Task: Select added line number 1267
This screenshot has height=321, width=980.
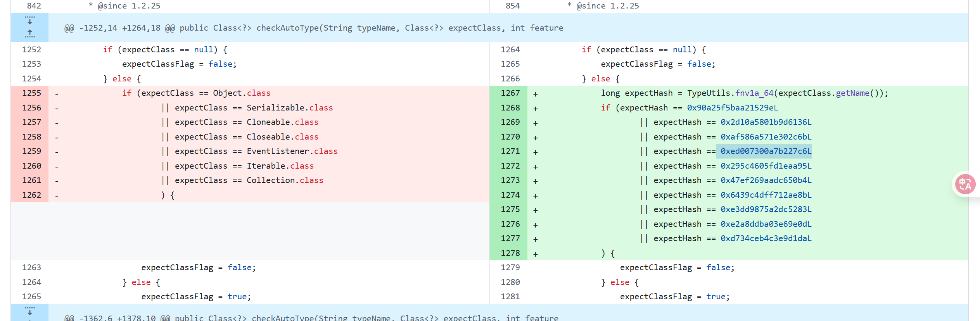Action: (510, 93)
